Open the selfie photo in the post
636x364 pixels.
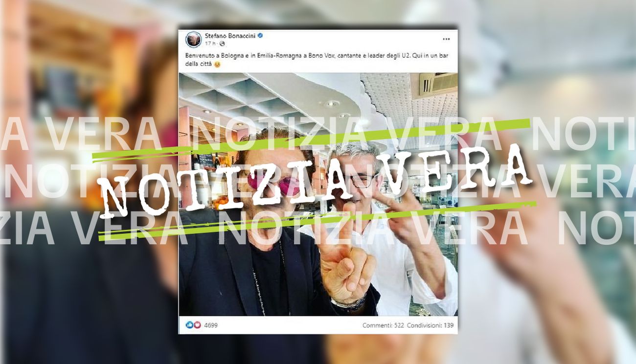coord(318,194)
